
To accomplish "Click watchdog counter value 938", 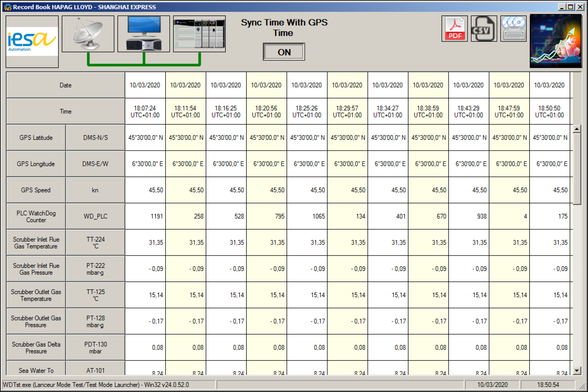I will 469,216.
